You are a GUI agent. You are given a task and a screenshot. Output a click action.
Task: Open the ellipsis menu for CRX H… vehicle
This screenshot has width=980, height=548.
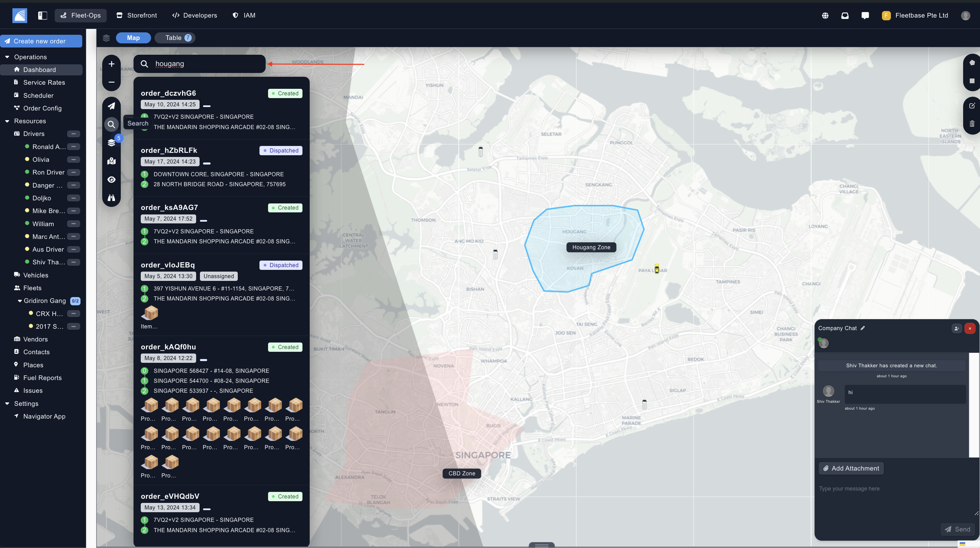point(73,314)
